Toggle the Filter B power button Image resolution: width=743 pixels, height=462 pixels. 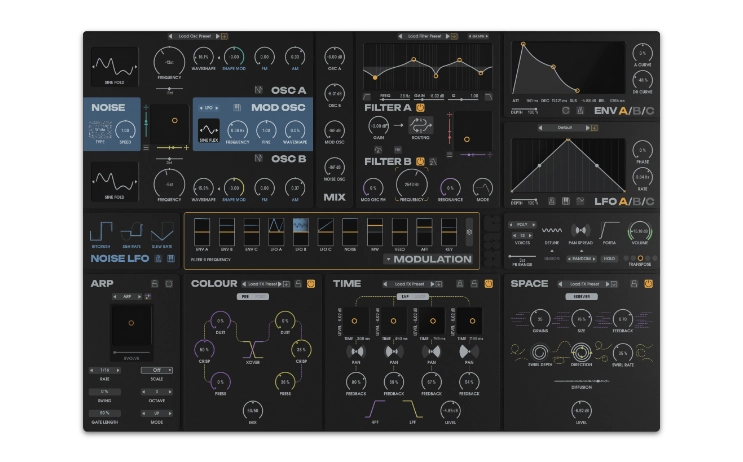click(421, 160)
